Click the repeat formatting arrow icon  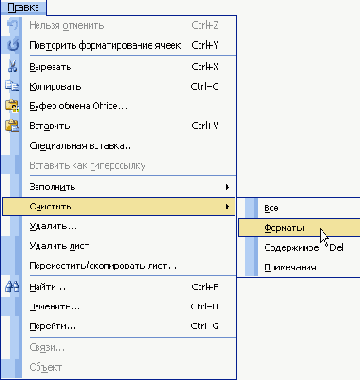click(13, 45)
